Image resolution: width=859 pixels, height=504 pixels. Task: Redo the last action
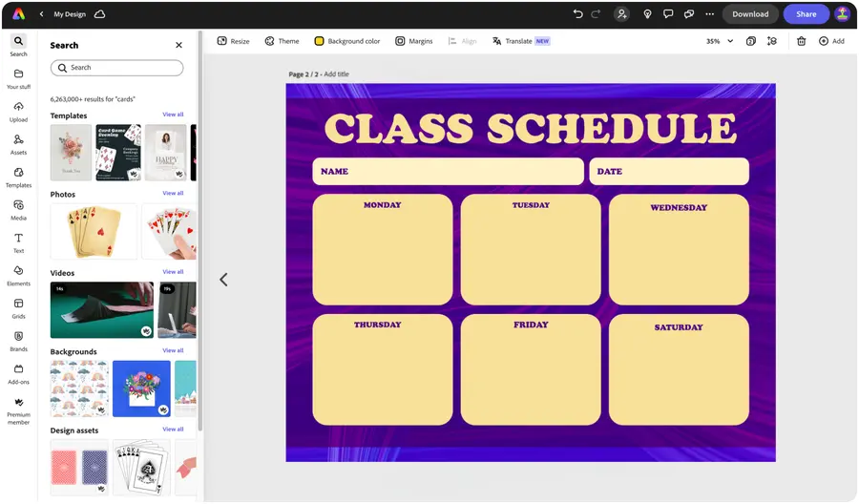point(596,14)
